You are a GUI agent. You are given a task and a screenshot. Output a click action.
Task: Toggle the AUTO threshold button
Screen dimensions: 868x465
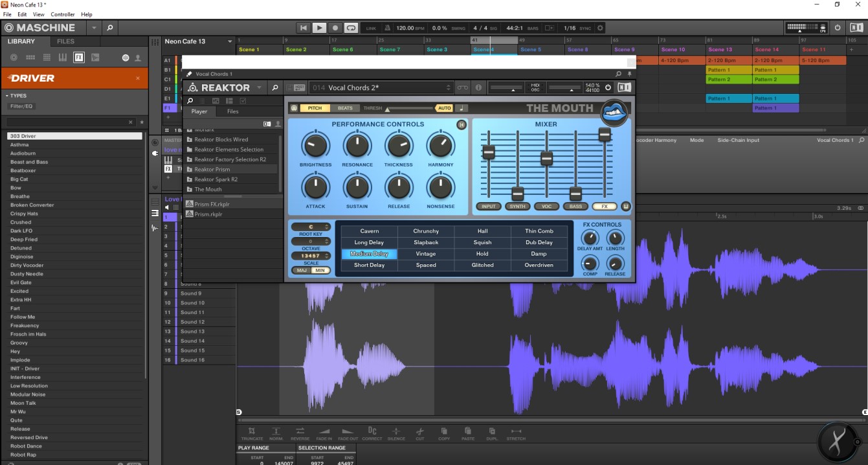[x=444, y=108]
